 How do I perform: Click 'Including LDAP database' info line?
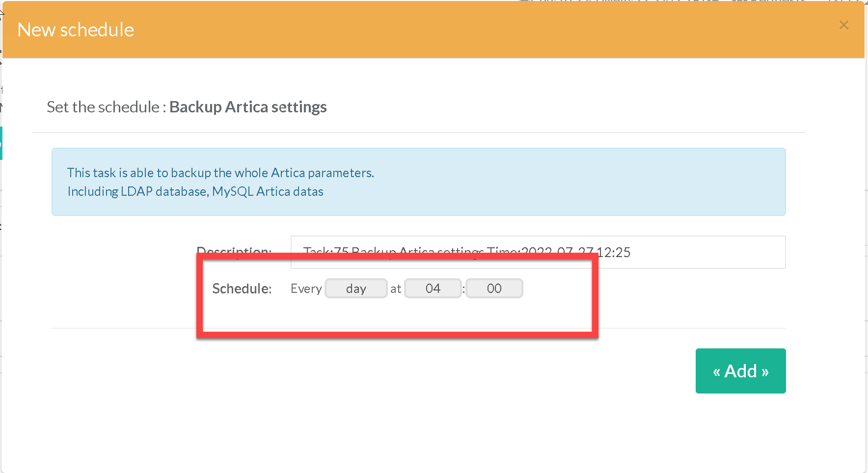(x=137, y=191)
